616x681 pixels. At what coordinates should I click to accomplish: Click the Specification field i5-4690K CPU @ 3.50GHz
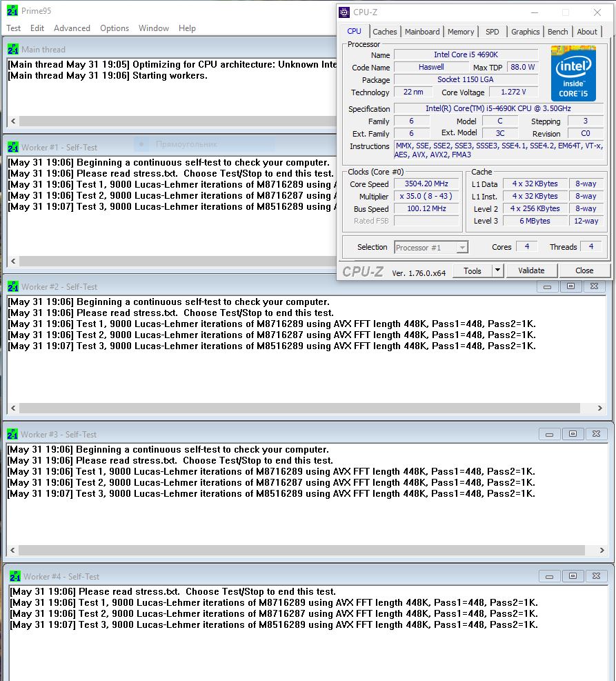pos(498,108)
